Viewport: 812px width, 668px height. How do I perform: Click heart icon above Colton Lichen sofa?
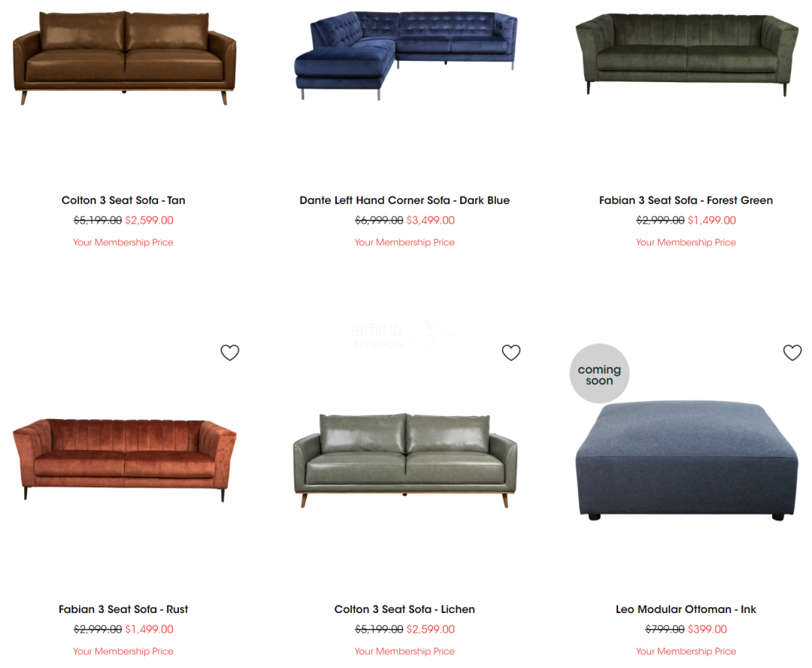(511, 353)
